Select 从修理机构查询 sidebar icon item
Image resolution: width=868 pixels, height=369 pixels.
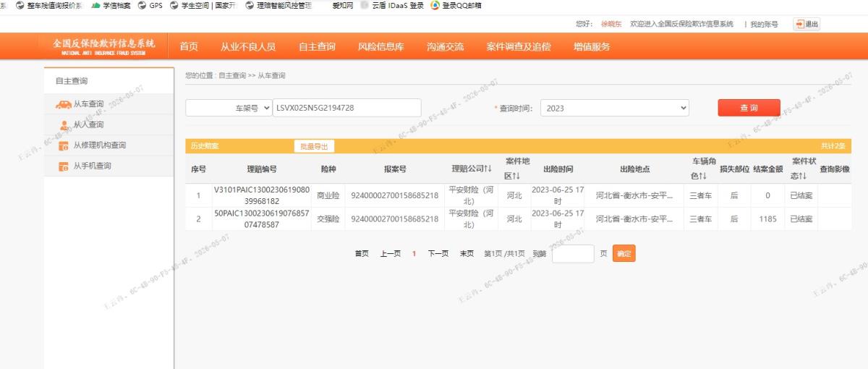point(64,145)
